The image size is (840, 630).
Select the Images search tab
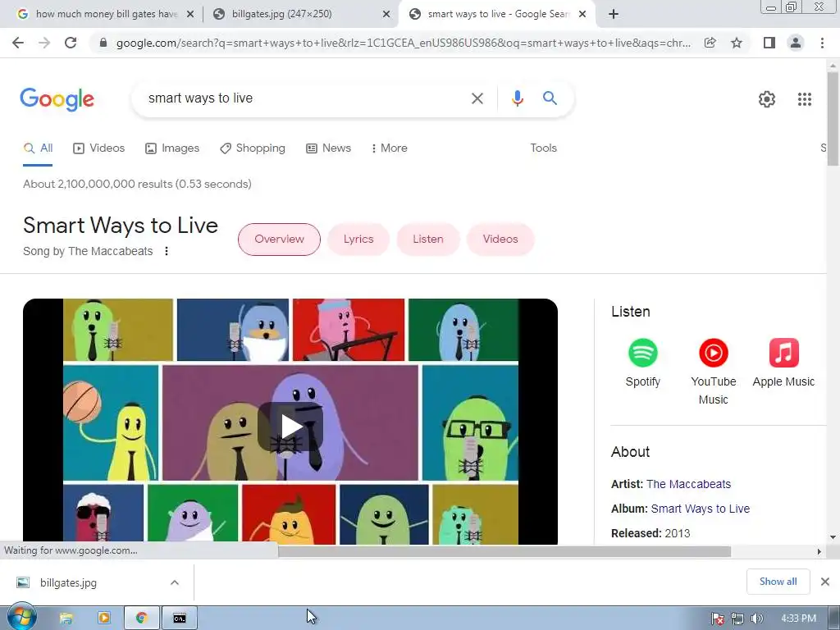point(172,148)
